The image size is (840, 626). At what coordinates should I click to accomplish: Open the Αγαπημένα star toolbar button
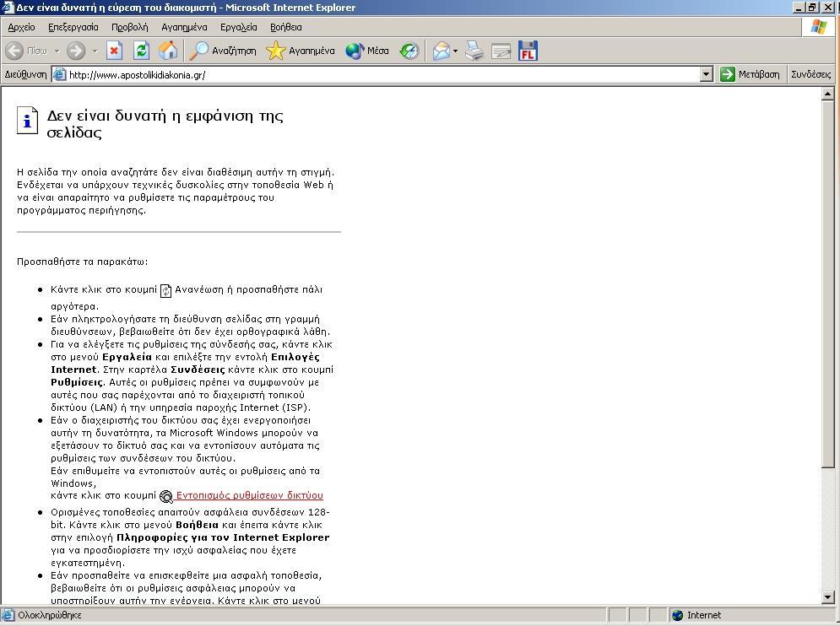point(300,51)
